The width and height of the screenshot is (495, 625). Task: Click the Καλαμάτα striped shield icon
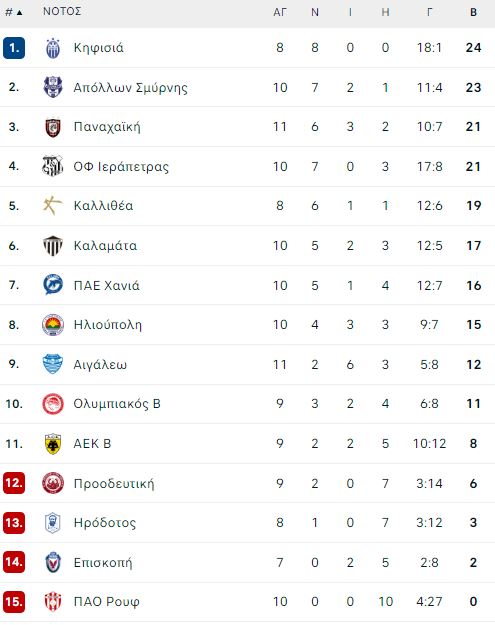(x=53, y=246)
